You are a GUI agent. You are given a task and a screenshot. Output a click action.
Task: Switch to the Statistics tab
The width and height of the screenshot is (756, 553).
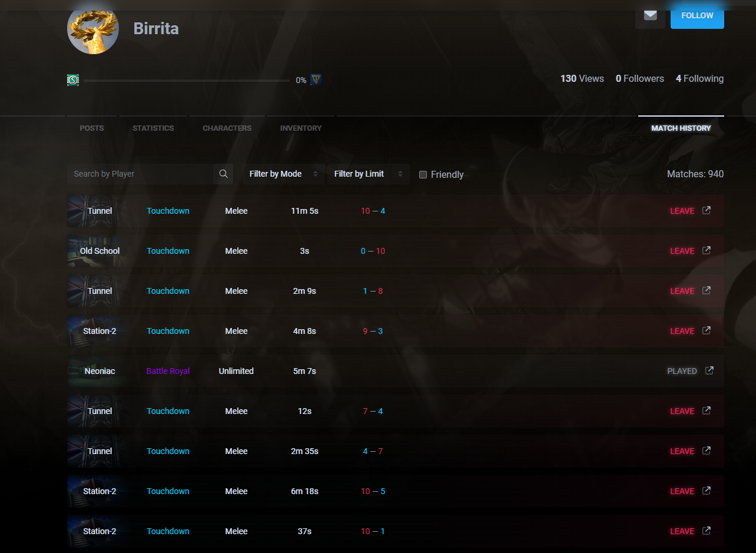click(153, 128)
